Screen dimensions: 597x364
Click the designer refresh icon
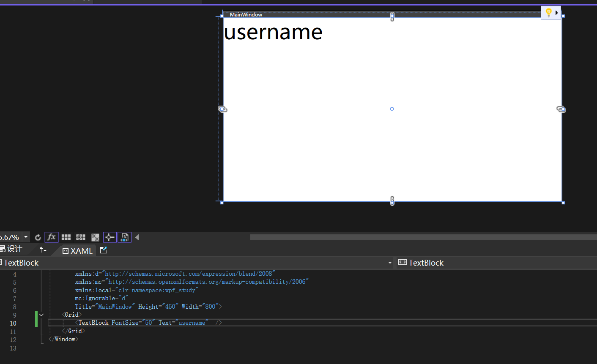(38, 237)
